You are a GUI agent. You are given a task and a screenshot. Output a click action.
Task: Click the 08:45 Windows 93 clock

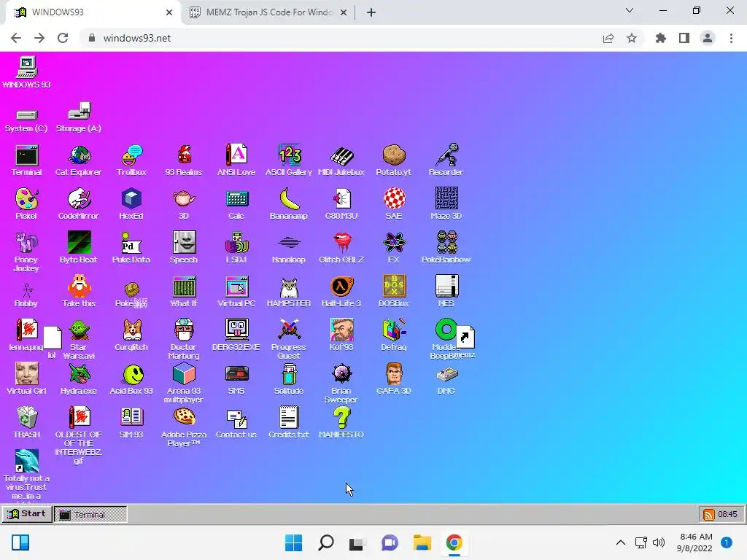click(727, 514)
